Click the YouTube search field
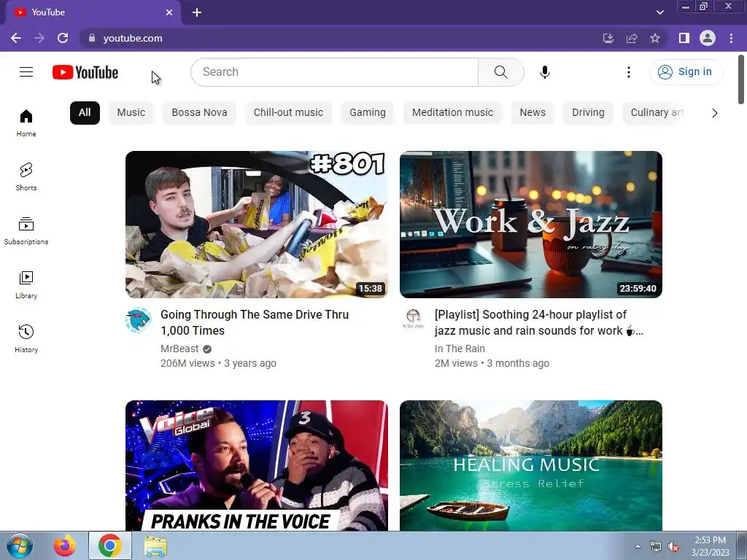The width and height of the screenshot is (747, 560). [334, 72]
